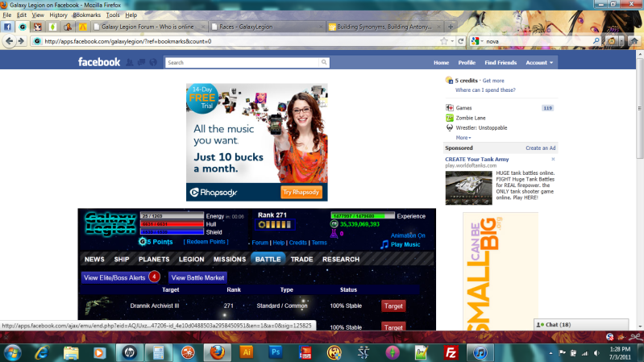This screenshot has width=644, height=362.
Task: Open Facebook Chat bar
Action: pos(581,325)
